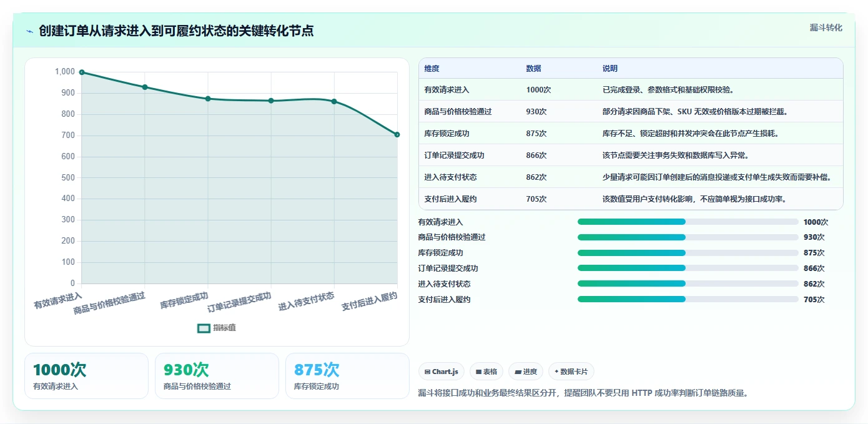Click the 数据 column header
868x424 pixels.
coord(533,69)
